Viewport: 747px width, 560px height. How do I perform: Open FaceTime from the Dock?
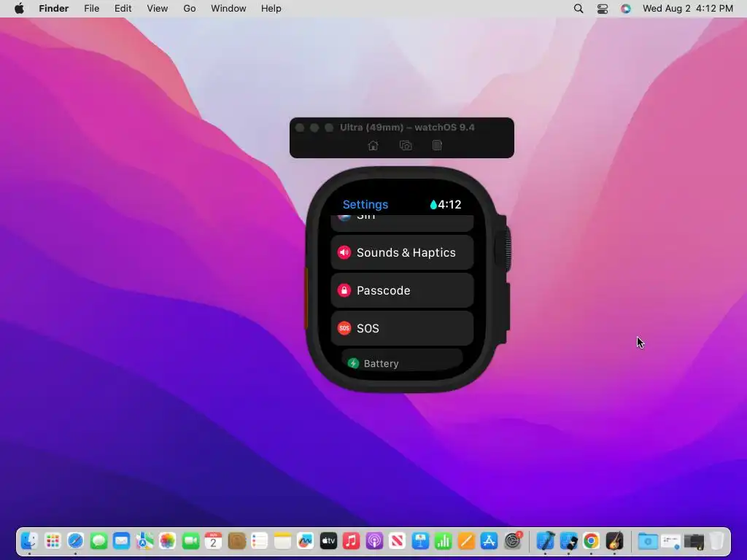tap(190, 541)
